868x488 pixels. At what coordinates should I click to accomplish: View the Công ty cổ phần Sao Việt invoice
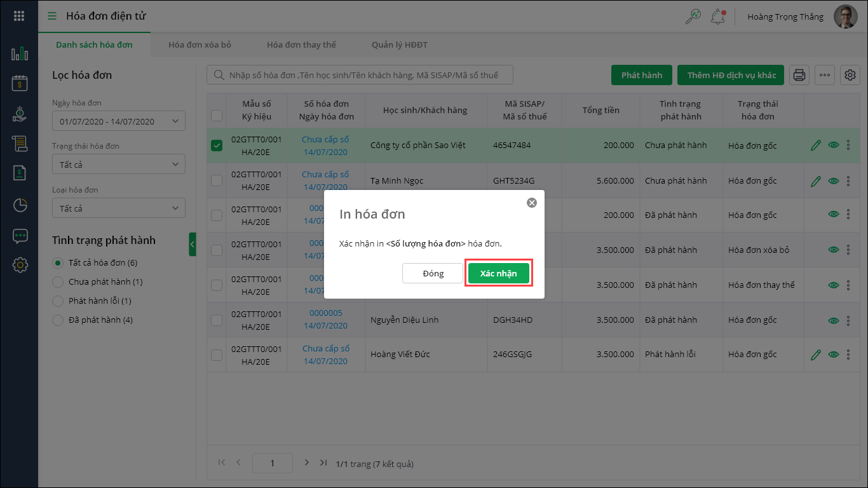click(x=834, y=146)
